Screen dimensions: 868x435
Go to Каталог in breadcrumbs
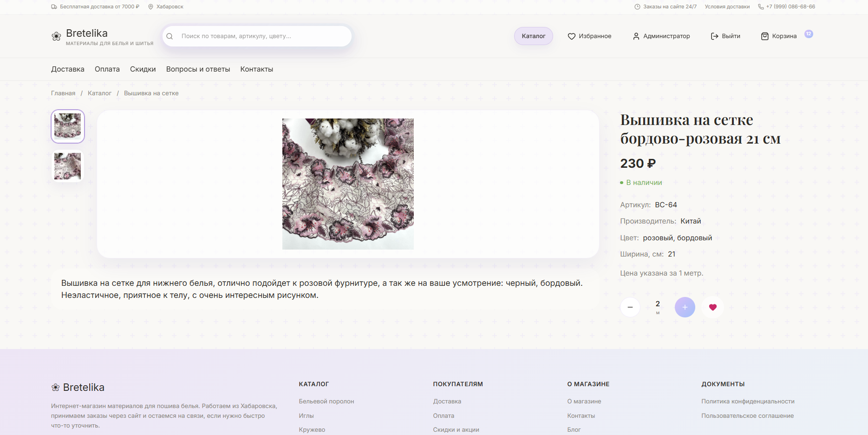coord(99,93)
